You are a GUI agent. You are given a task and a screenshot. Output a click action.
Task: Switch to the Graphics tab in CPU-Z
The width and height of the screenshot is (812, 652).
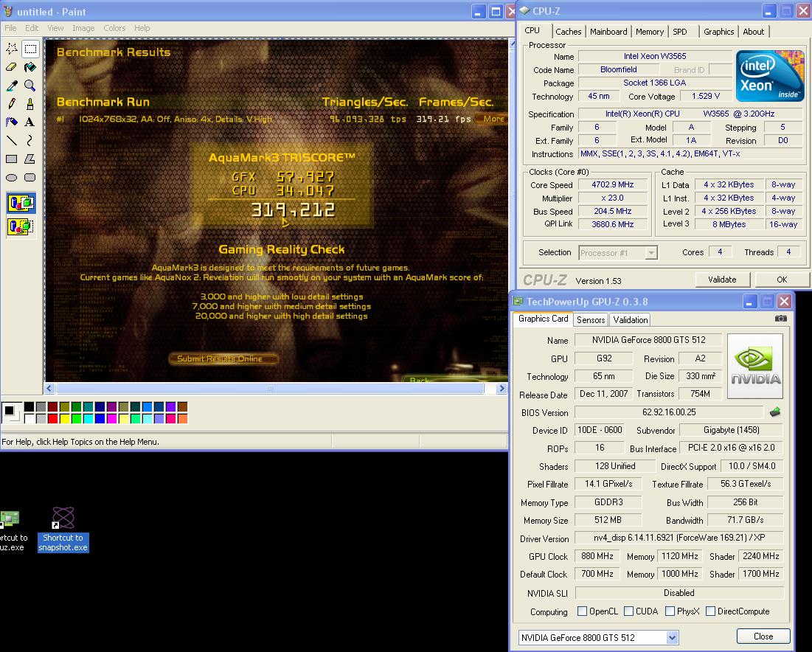tap(719, 32)
